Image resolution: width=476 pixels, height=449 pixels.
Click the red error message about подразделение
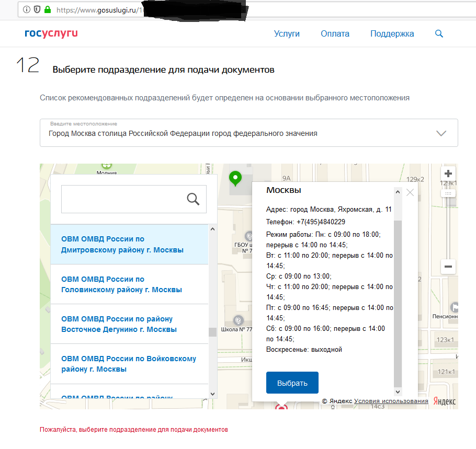pyautogui.click(x=133, y=430)
